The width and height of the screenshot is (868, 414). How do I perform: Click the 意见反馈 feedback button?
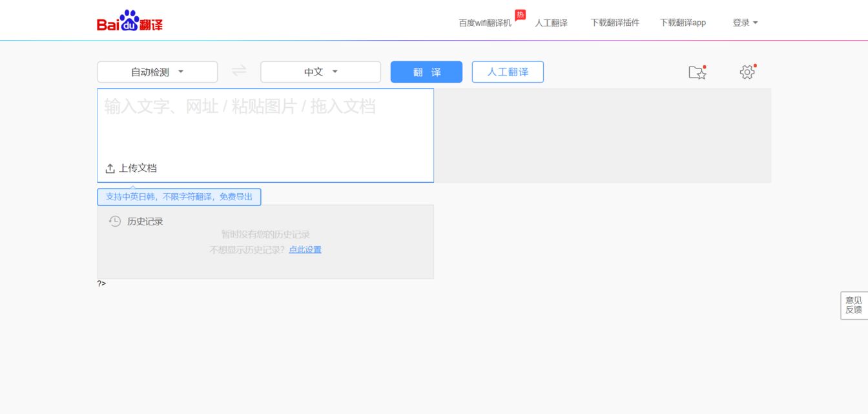[854, 305]
